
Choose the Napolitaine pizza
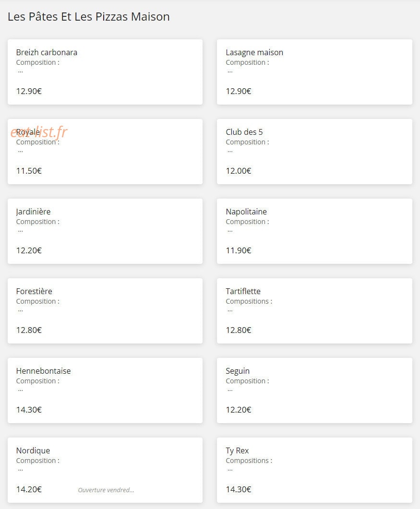click(x=314, y=231)
